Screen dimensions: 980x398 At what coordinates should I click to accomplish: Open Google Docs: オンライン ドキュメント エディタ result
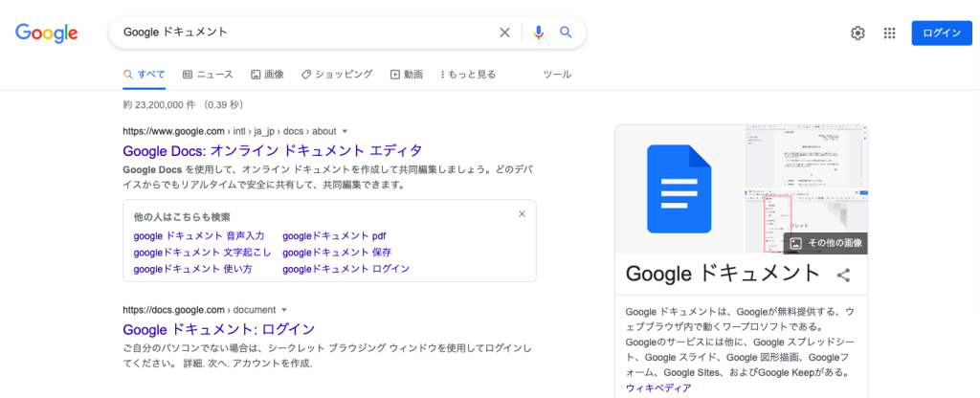(x=273, y=150)
